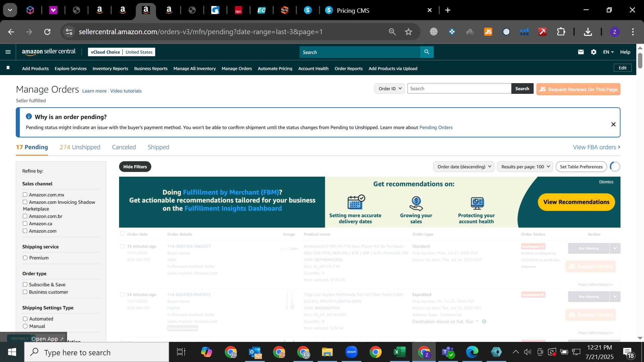Check the Amazon.ca sales channel
Screen dimensions: 644x362
[25, 223]
